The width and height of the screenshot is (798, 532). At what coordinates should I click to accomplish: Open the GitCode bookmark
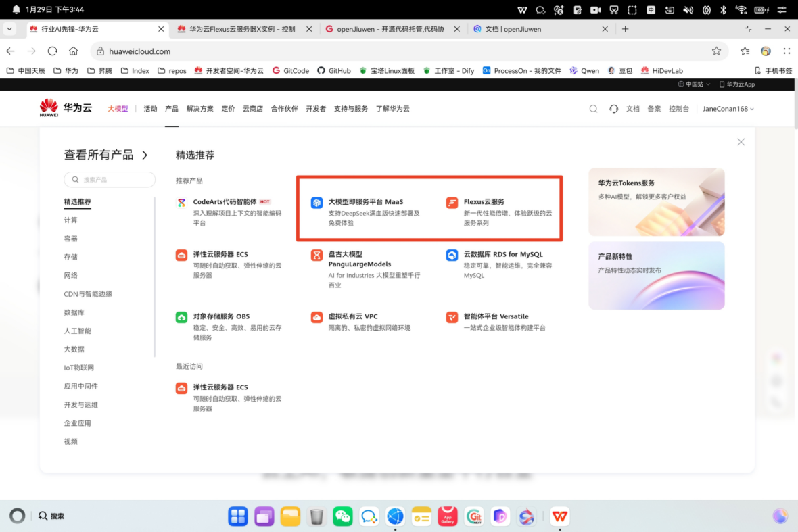[x=291, y=71]
